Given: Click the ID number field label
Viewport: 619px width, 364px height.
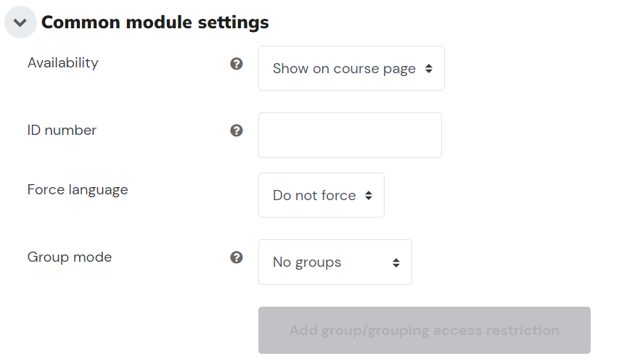Looking at the screenshot, I should pos(62,130).
